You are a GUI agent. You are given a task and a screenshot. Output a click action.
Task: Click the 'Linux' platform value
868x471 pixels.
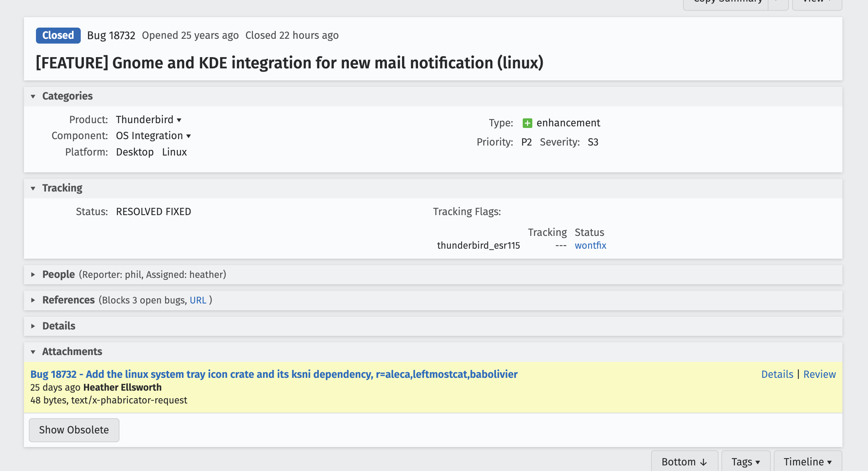[174, 152]
